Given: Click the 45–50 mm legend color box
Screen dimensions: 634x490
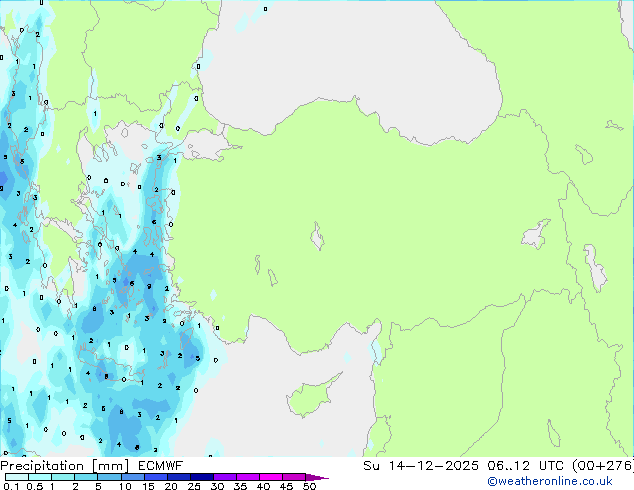Looking at the screenshot, I should tap(294, 477).
